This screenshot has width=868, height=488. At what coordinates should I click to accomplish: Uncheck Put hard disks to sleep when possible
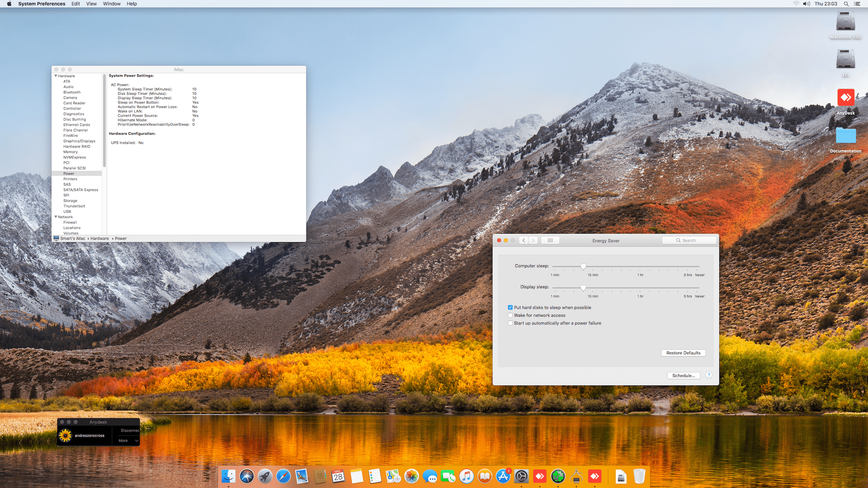(510, 307)
